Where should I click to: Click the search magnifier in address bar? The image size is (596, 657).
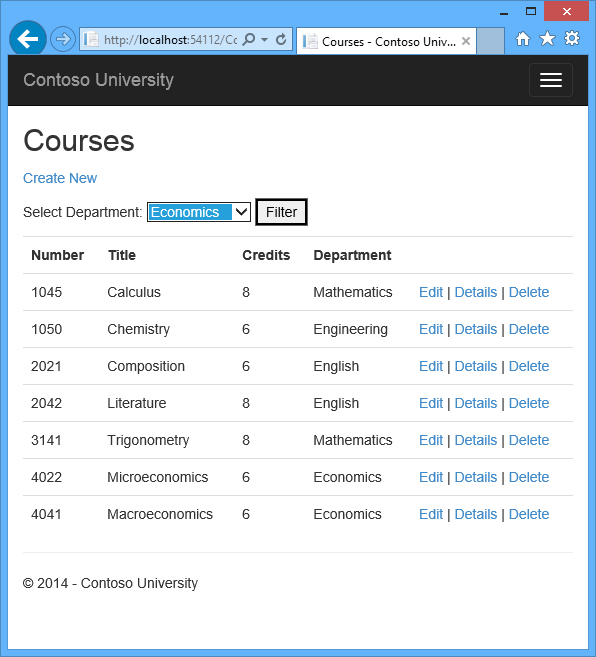click(249, 40)
